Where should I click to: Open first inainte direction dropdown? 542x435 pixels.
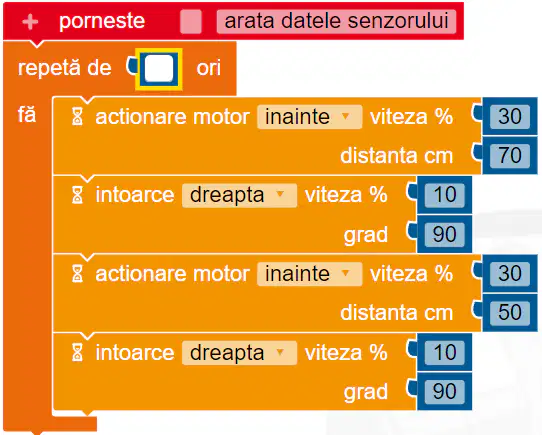click(x=309, y=117)
